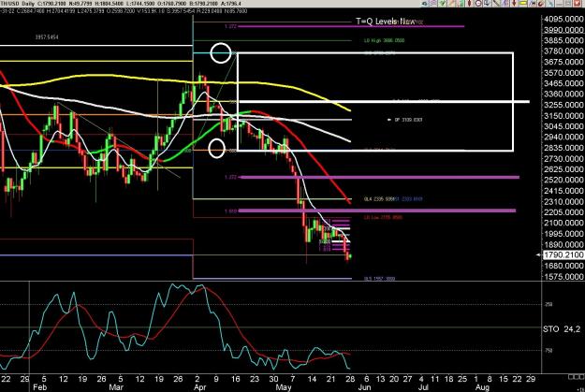Select the purple channel lines tool
This screenshot has height=392, width=585.
tap(505, 4)
